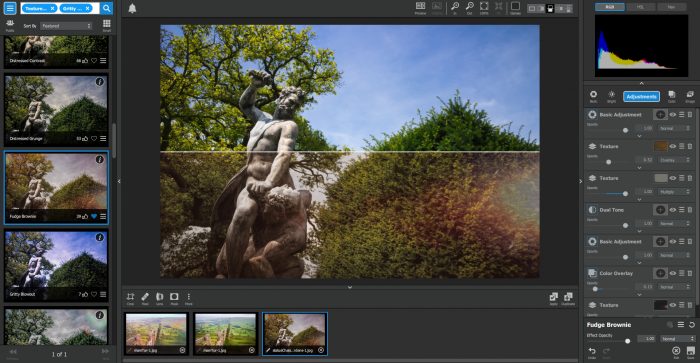Click the blue search magnifier button

coord(106,8)
